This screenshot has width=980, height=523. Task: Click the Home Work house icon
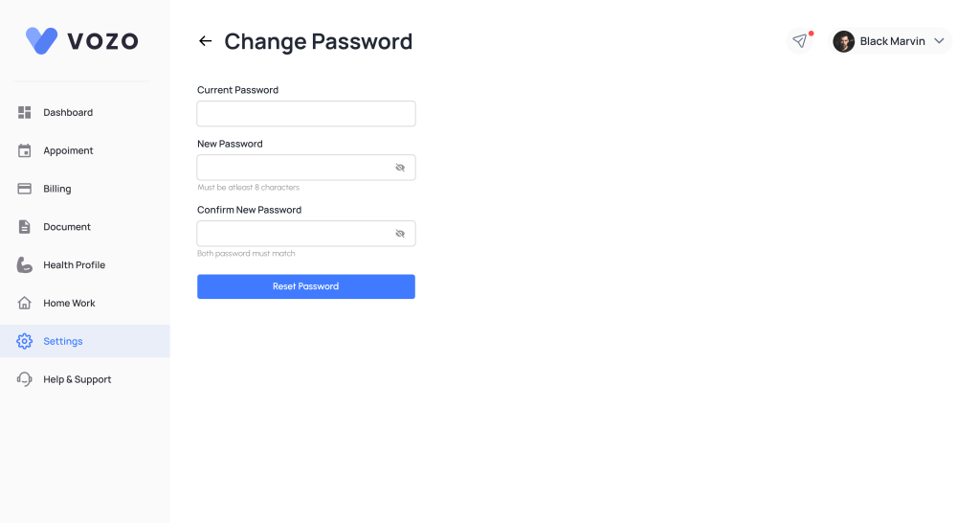[x=25, y=303]
